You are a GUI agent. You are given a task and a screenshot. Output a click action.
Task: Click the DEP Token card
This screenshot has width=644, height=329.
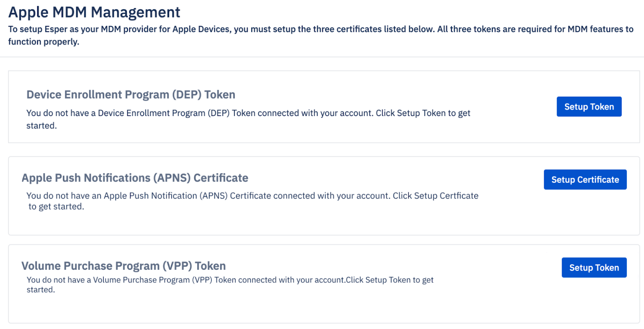coord(285,106)
